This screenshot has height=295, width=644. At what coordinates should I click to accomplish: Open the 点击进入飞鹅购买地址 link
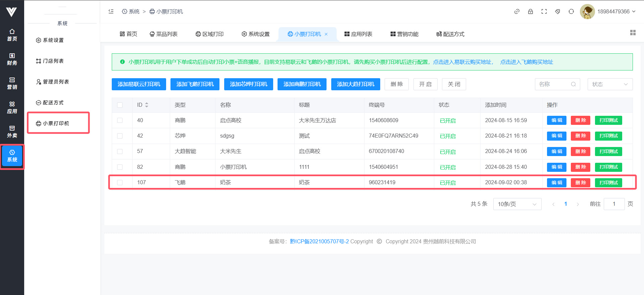click(527, 62)
